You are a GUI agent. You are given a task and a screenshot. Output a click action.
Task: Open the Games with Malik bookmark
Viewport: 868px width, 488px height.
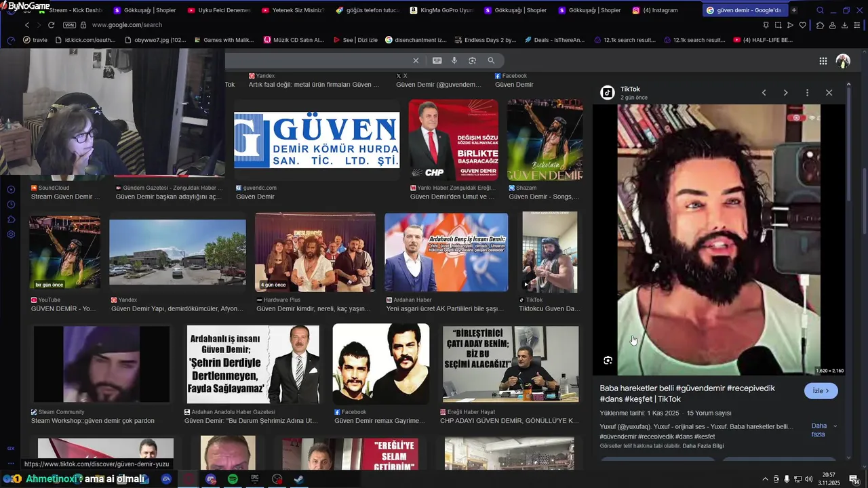pyautogui.click(x=223, y=40)
